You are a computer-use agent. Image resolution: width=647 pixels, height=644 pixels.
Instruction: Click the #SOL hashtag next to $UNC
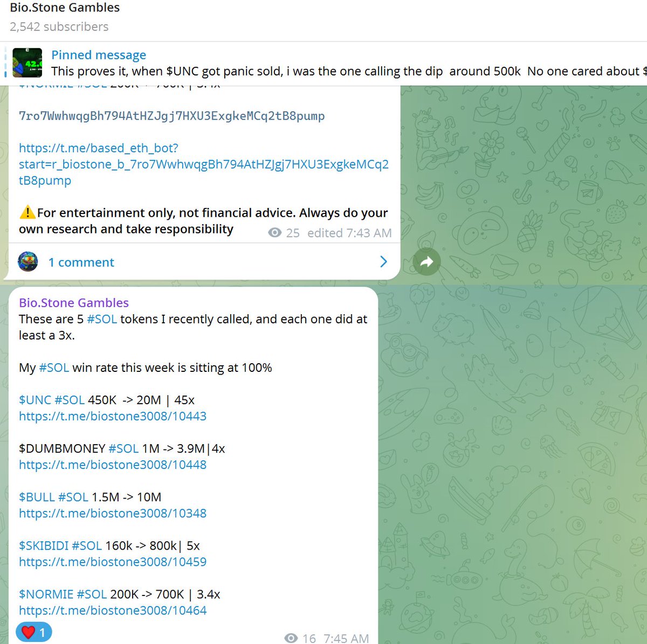click(68, 400)
